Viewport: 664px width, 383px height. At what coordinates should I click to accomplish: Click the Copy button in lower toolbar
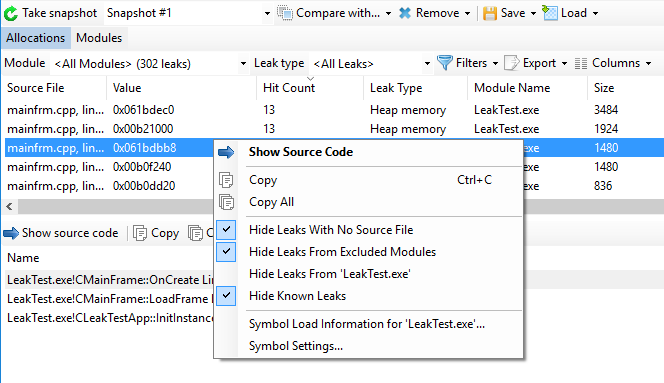click(156, 233)
